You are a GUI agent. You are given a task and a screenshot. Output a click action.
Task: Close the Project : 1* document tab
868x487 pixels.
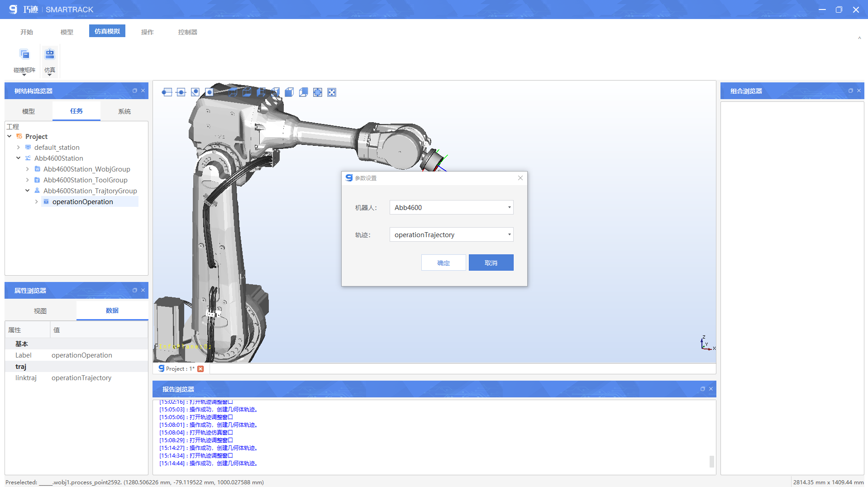pos(200,369)
